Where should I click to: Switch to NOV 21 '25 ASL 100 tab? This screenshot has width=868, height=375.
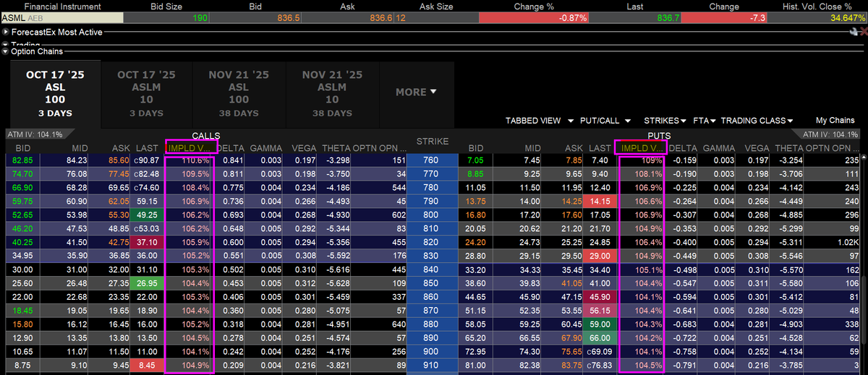coord(238,94)
